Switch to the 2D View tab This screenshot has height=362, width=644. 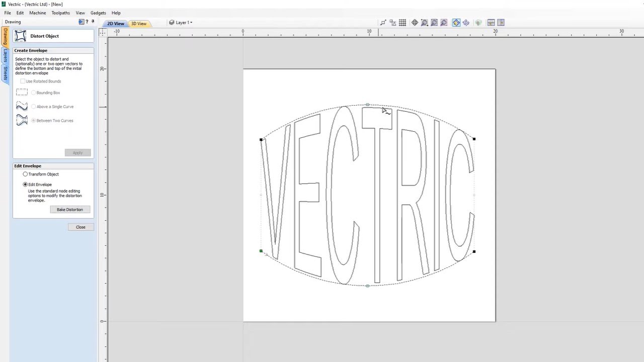click(x=116, y=23)
